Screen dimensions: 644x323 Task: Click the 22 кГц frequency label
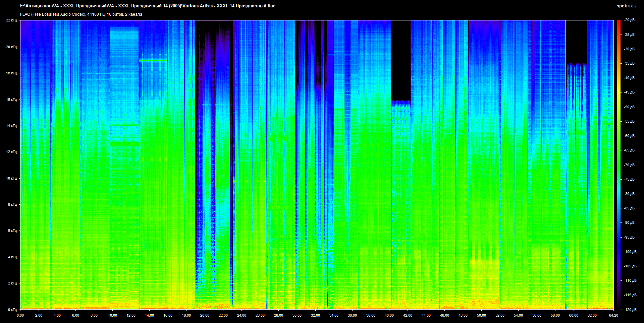pos(11,20)
